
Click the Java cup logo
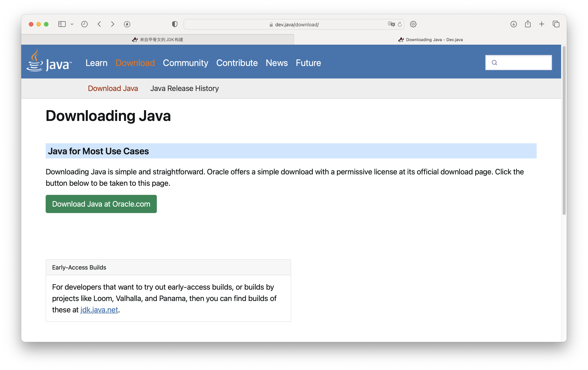[35, 62]
